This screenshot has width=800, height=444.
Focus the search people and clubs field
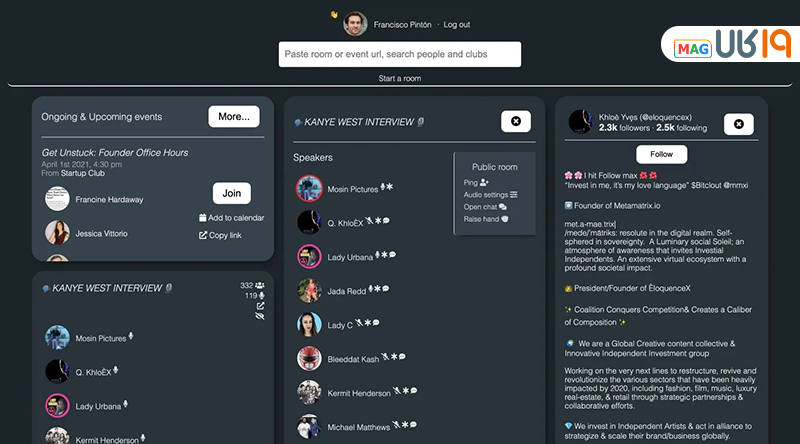pos(399,54)
